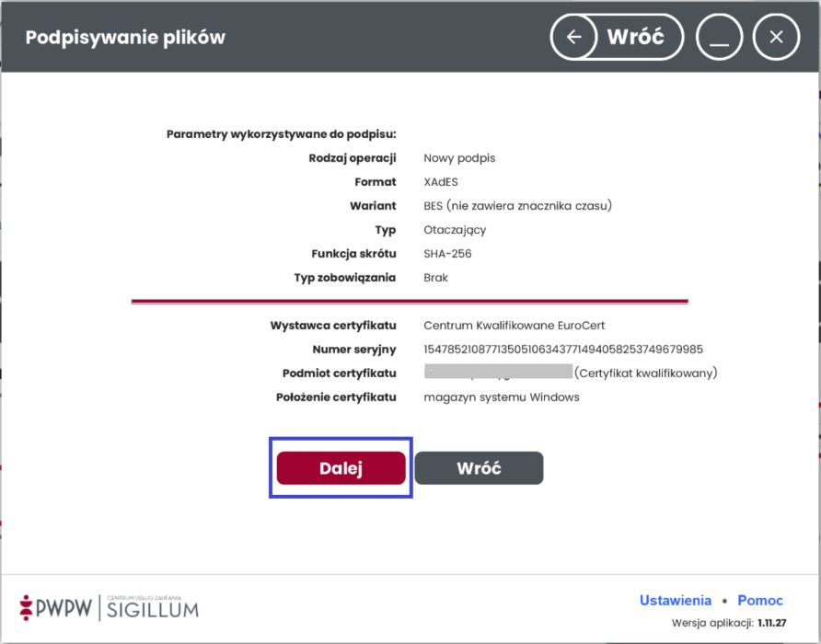Viewport: 821px width, 644px height.
Task: Click the PWPW emblem logo icon
Action: (26, 607)
